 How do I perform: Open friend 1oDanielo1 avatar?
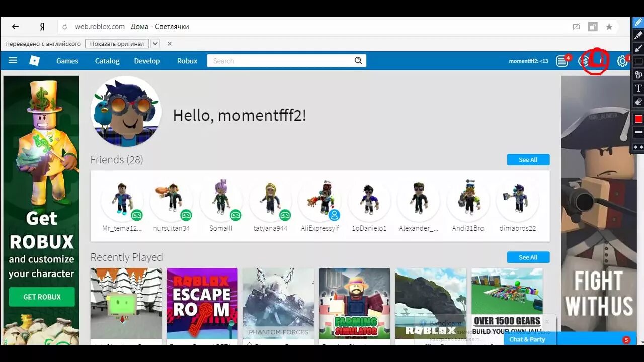369,200
